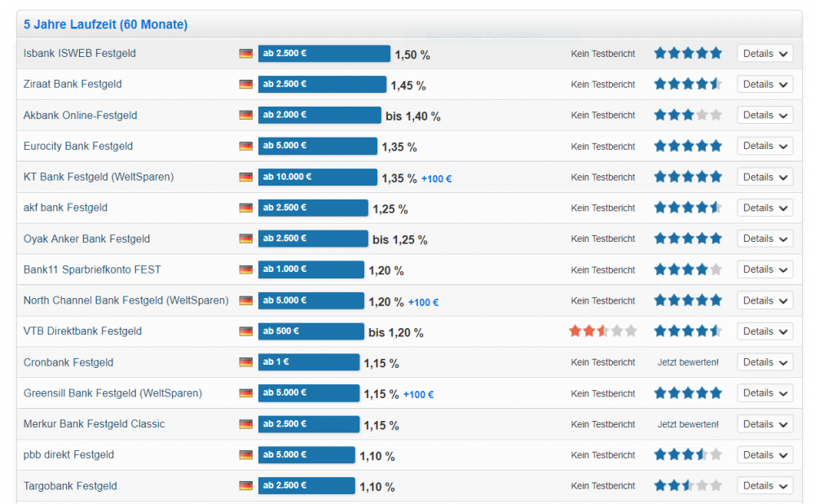
Task: Click the three-star rating of Akbank Online-Festgeld
Action: point(688,115)
